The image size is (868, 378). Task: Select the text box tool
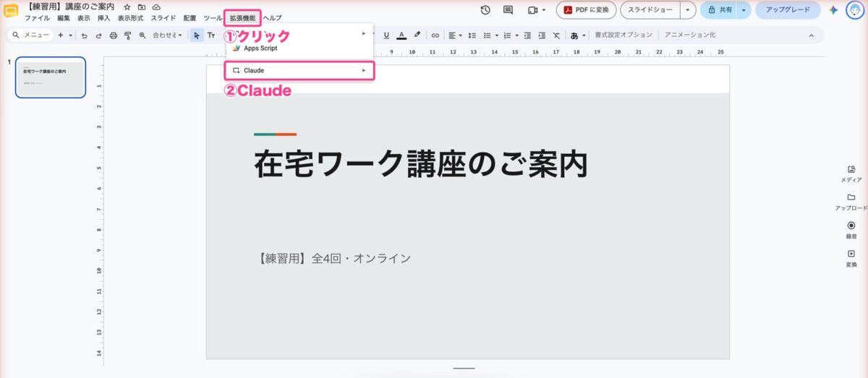211,35
